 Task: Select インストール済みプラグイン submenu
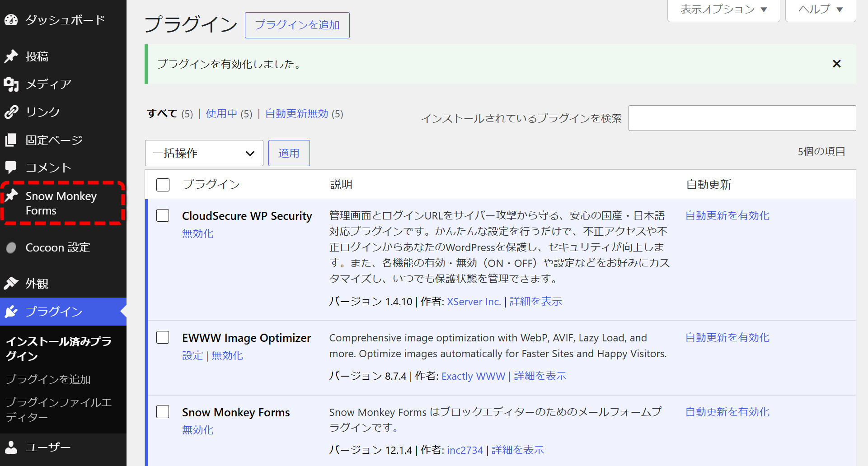pos(59,349)
